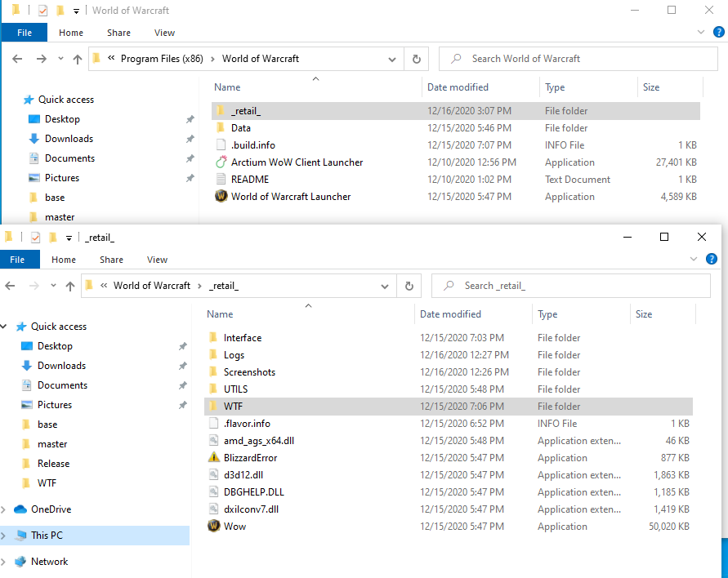The width and height of the screenshot is (728, 578).
Task: Open Quick Access Toolbar customize dropdown in _retail_ window
Action: [69, 238]
